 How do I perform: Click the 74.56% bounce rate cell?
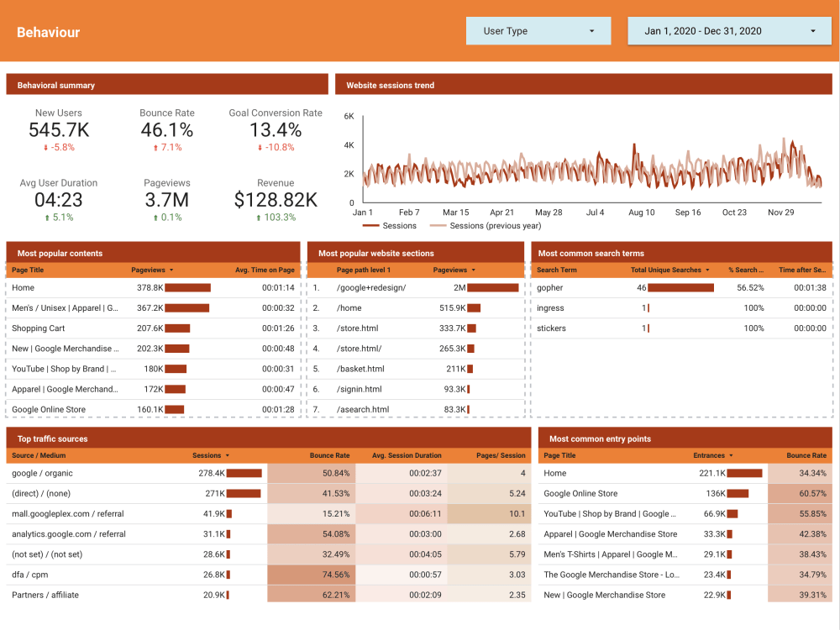tap(312, 575)
